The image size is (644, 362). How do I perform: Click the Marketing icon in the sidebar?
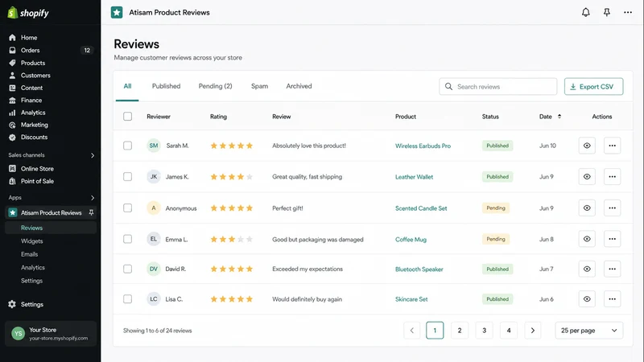pos(12,125)
